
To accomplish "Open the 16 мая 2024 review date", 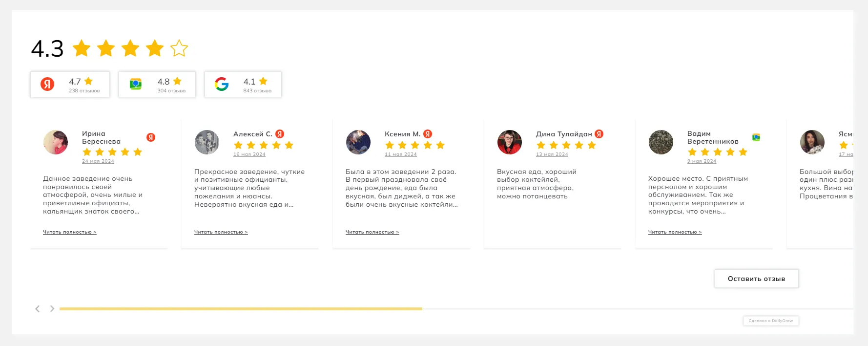I will click(x=249, y=154).
